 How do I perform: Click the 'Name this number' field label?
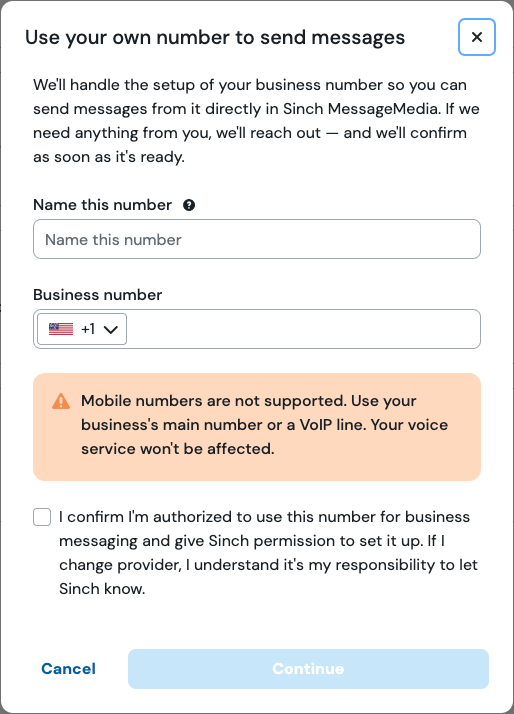pyautogui.click(x=102, y=205)
